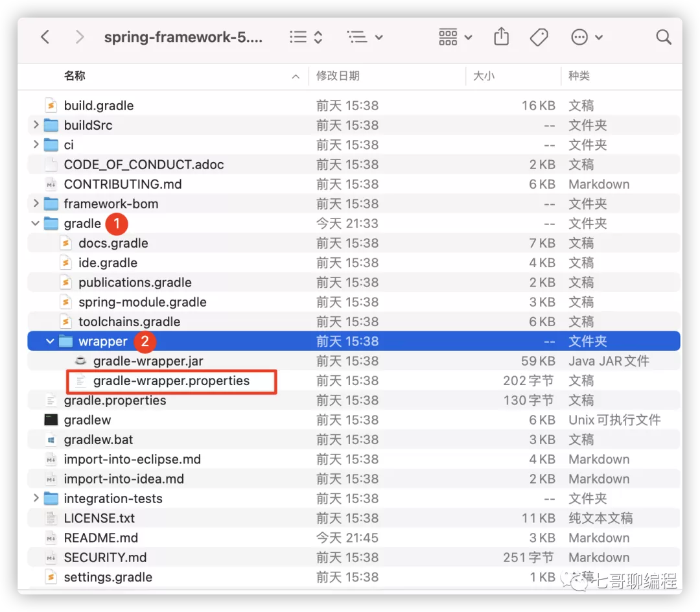Click the spring-module.gradle file icon

[65, 301]
